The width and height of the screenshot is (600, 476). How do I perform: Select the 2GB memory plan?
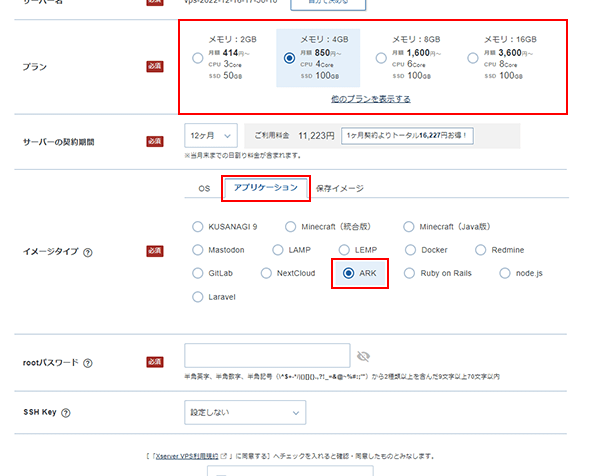197,58
